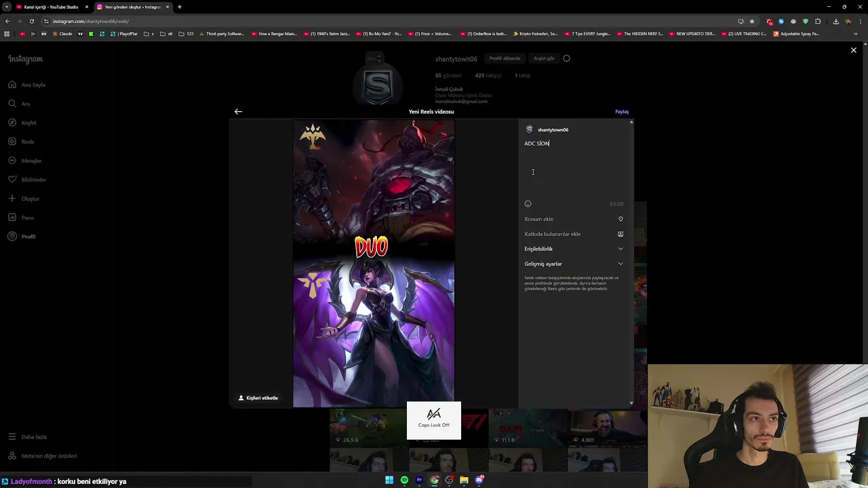The width and height of the screenshot is (868, 488).
Task: Open the Chrome downloads icon
Action: (x=836, y=21)
